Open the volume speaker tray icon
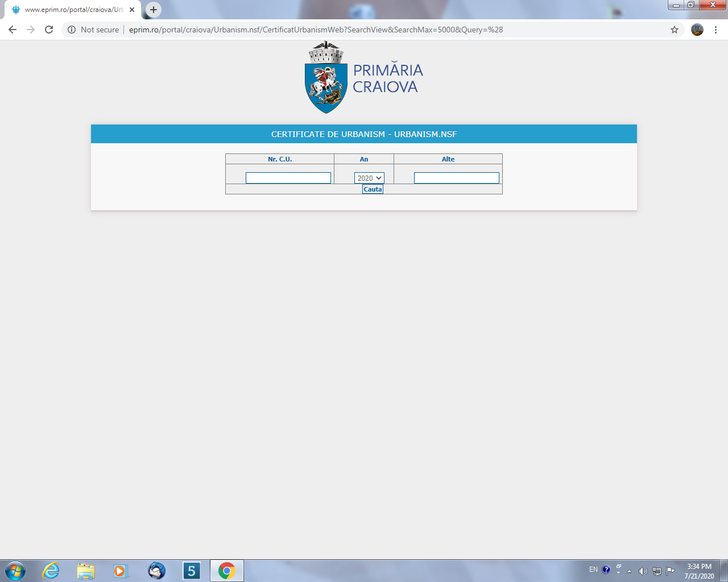728x582 pixels. pos(643,571)
